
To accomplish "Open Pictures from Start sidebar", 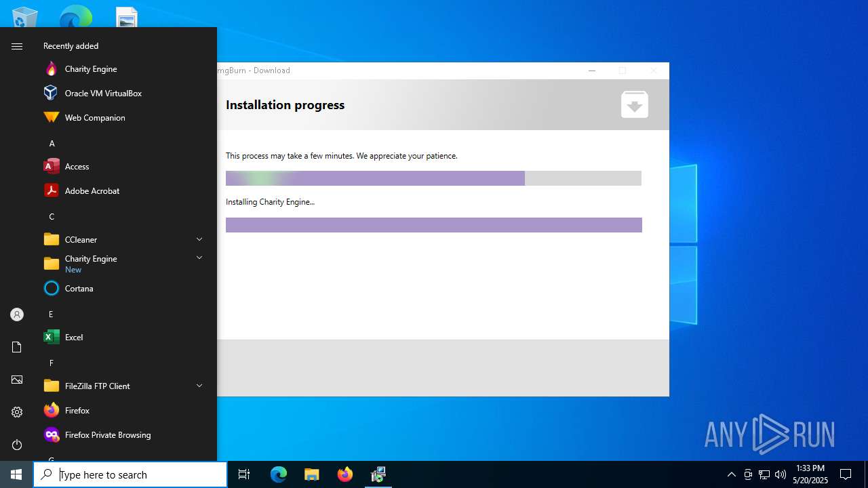I will coord(17,380).
